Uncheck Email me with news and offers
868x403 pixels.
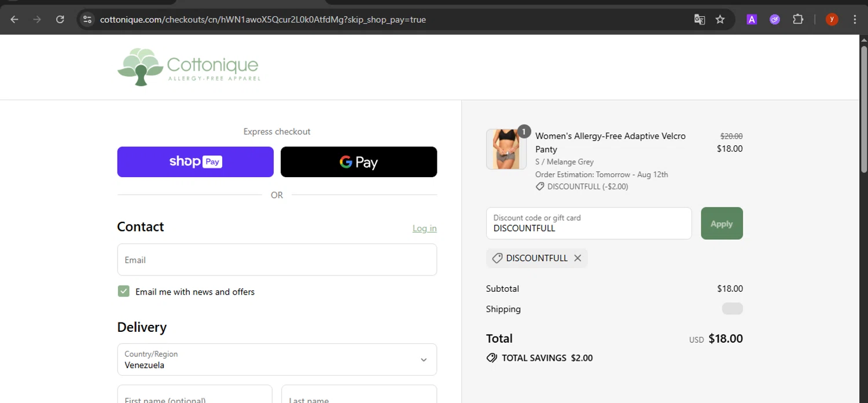pos(123,291)
